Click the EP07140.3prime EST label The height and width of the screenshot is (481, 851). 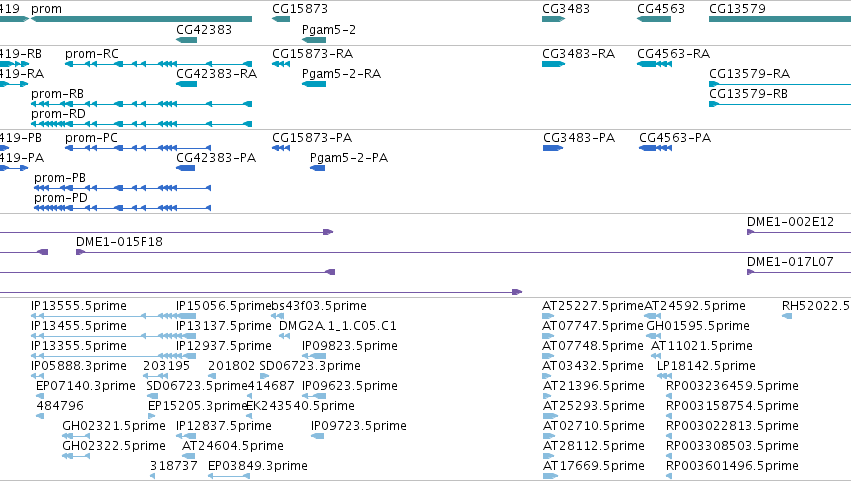[x=86, y=387]
